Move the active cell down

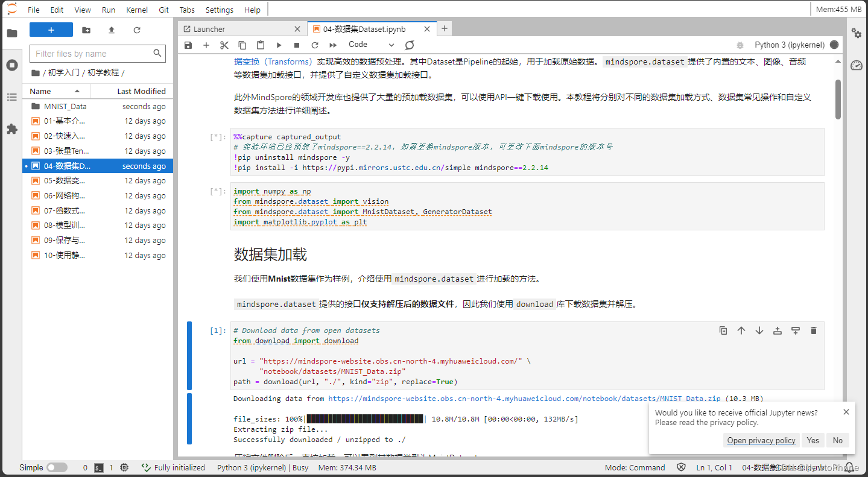point(759,330)
